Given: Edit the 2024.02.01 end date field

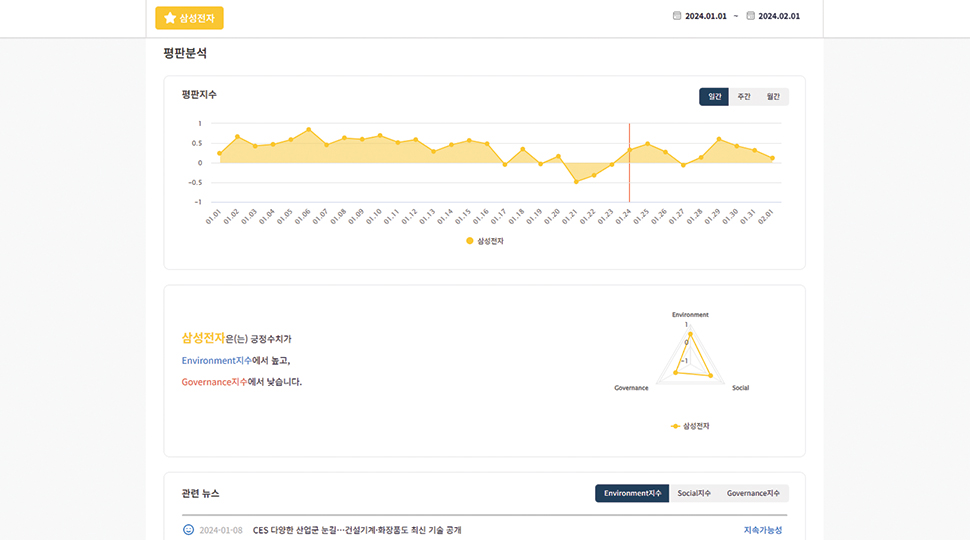Looking at the screenshot, I should tap(779, 16).
